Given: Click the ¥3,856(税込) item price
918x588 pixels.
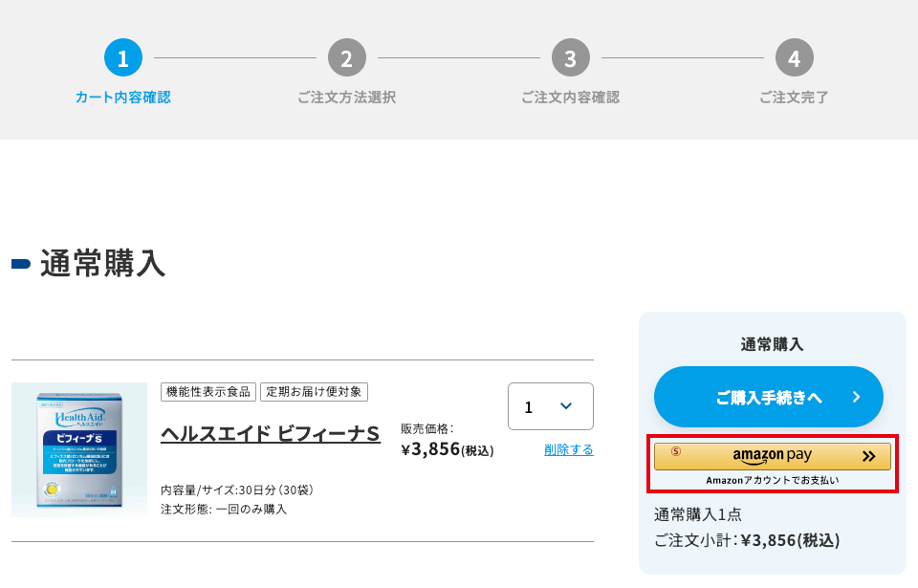Looking at the screenshot, I should (448, 449).
